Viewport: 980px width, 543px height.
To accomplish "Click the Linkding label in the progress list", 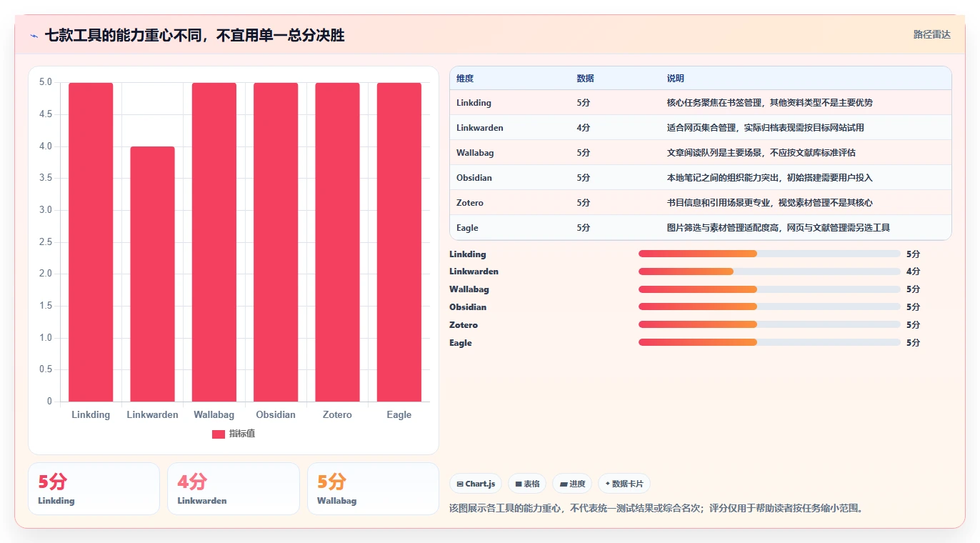I will point(468,254).
